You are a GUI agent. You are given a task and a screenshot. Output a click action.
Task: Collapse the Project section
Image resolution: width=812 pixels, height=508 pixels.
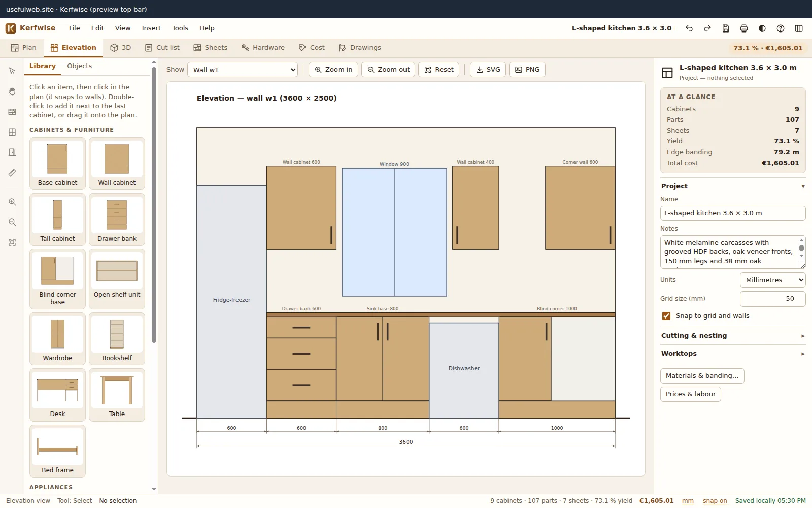(x=733, y=186)
